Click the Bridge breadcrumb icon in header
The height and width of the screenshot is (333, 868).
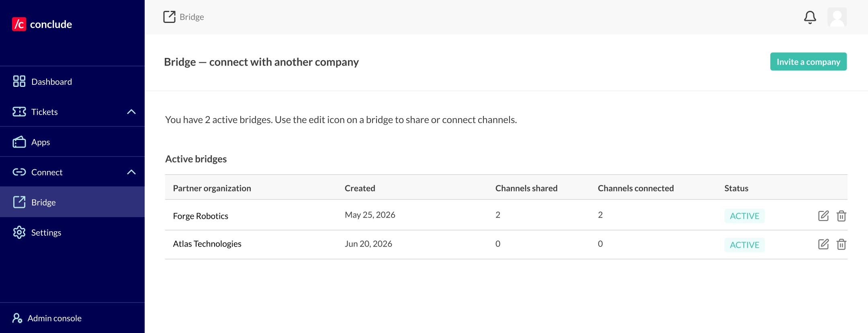tap(169, 17)
